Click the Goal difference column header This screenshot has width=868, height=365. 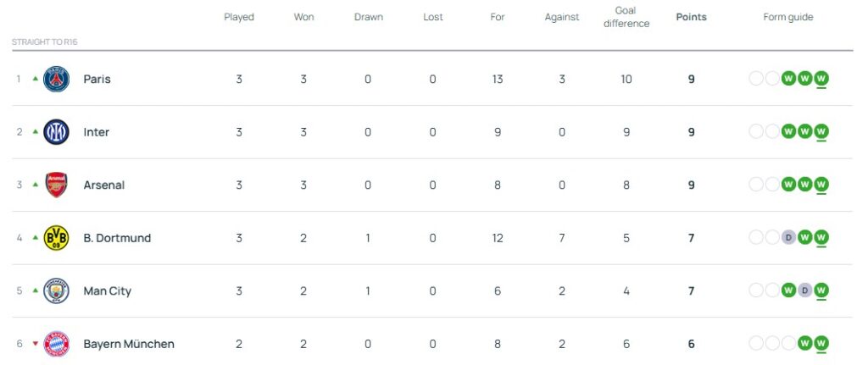[x=626, y=17]
